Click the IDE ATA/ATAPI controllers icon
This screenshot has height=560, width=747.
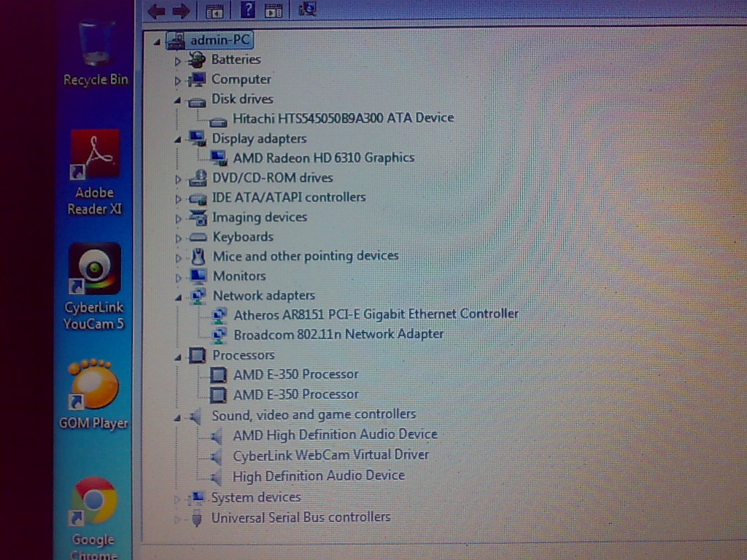(197, 199)
